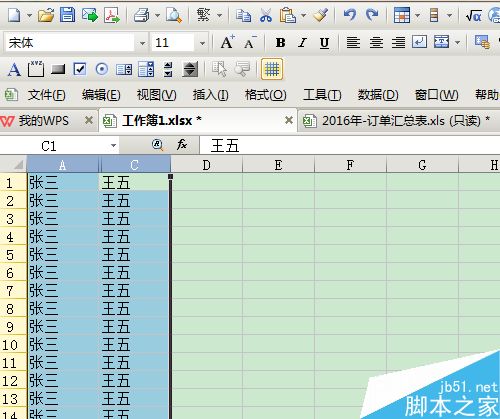The image size is (500, 419).
Task: Open the 文件(F) menu
Action: (x=46, y=95)
